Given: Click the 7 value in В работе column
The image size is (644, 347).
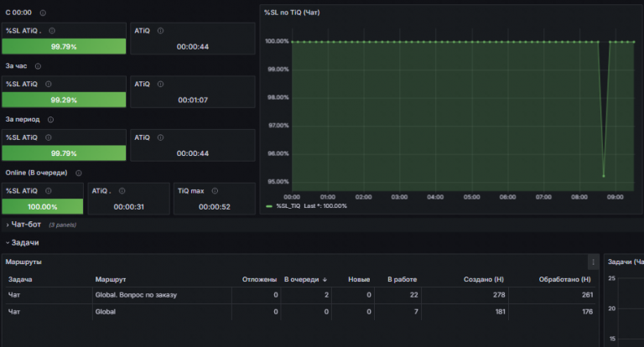Looking at the screenshot, I should click(x=416, y=312).
